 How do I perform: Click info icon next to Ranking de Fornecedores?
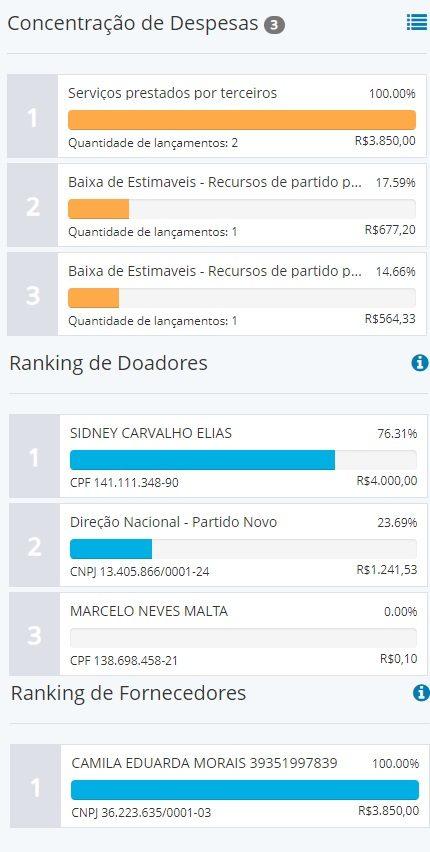421,692
